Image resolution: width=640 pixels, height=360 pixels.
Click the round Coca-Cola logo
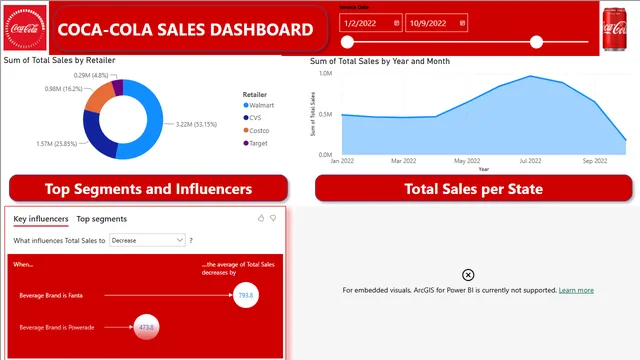tap(25, 28)
